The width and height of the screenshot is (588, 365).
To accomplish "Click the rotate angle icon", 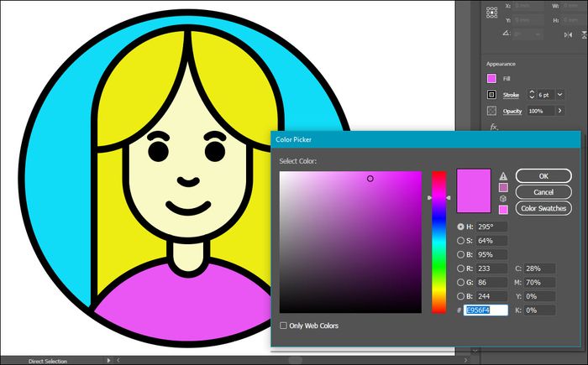I will coord(507,34).
